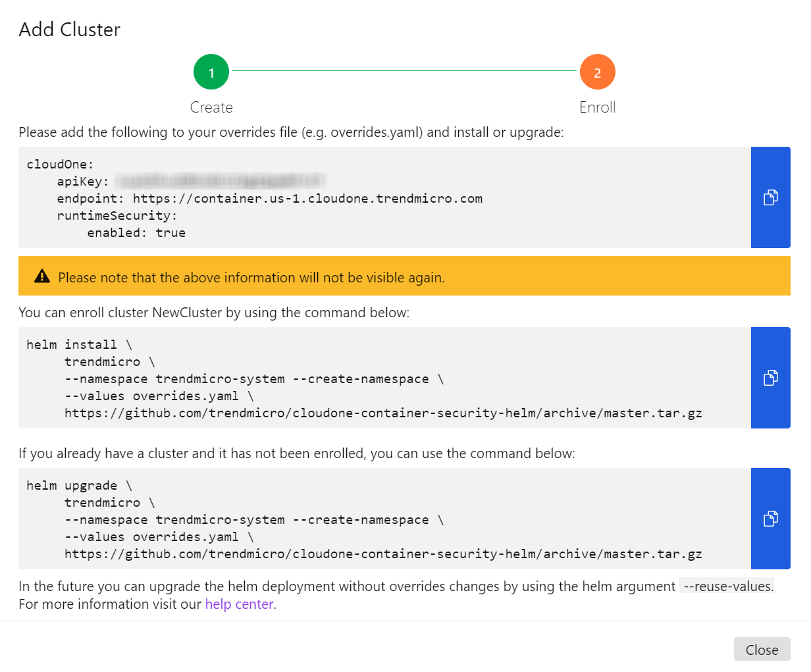Copy the helm install command

coord(770,378)
